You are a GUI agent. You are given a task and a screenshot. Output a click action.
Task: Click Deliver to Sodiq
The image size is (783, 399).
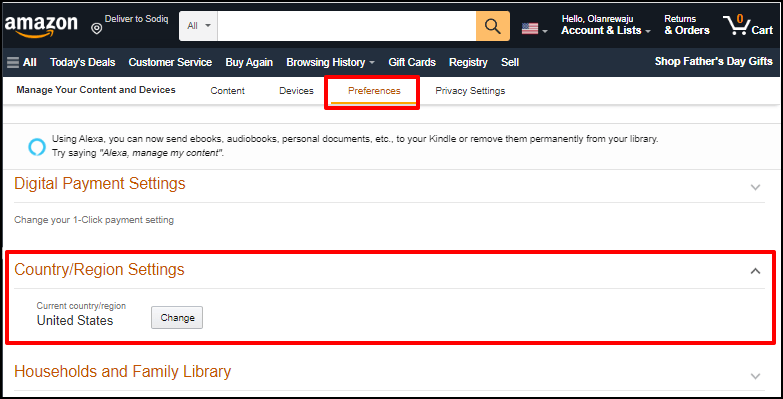click(x=136, y=19)
